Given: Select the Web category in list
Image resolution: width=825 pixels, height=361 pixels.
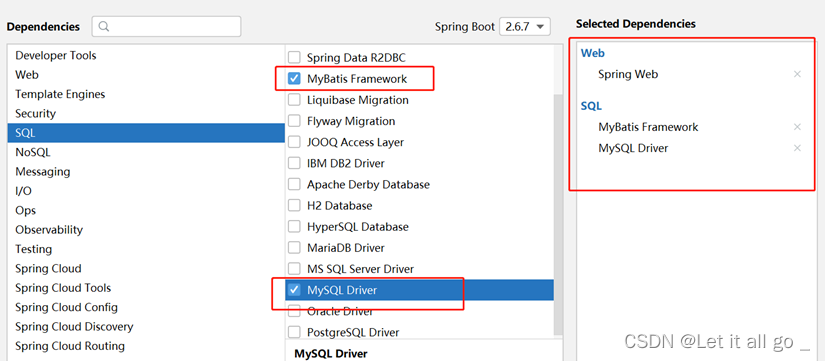Looking at the screenshot, I should click(x=146, y=75).
